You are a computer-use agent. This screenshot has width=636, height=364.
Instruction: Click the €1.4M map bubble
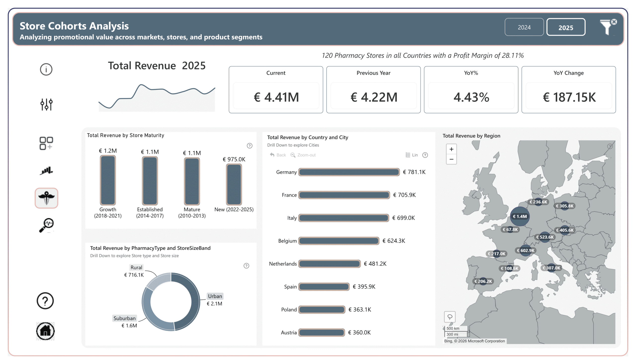coord(520,217)
